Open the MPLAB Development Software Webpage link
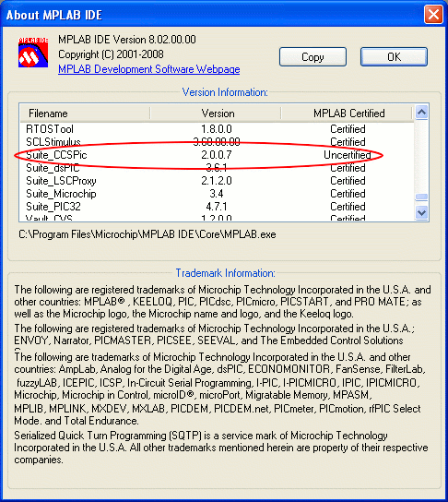 pyautogui.click(x=149, y=69)
